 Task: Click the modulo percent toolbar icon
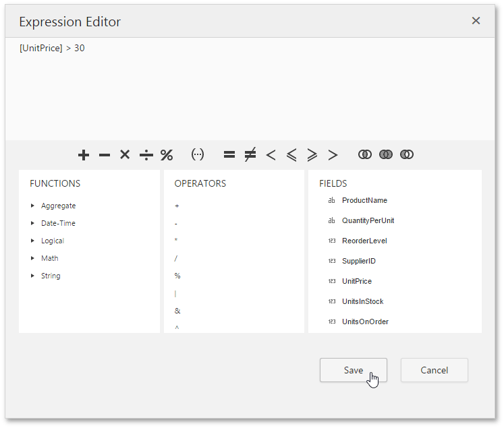click(x=167, y=155)
